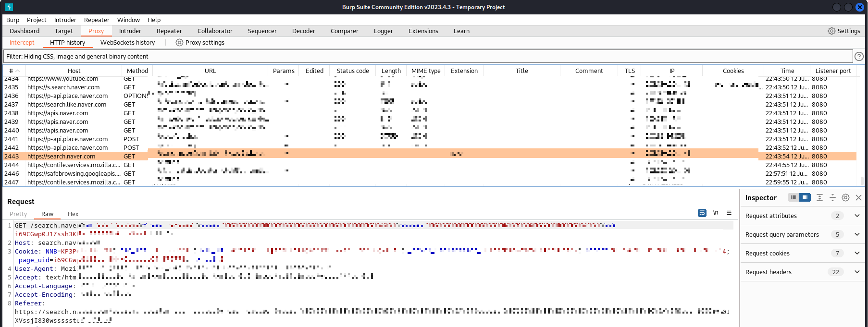Screen dimensions: 868x327
Task: Select history row 2441 POST request
Action: pos(430,139)
